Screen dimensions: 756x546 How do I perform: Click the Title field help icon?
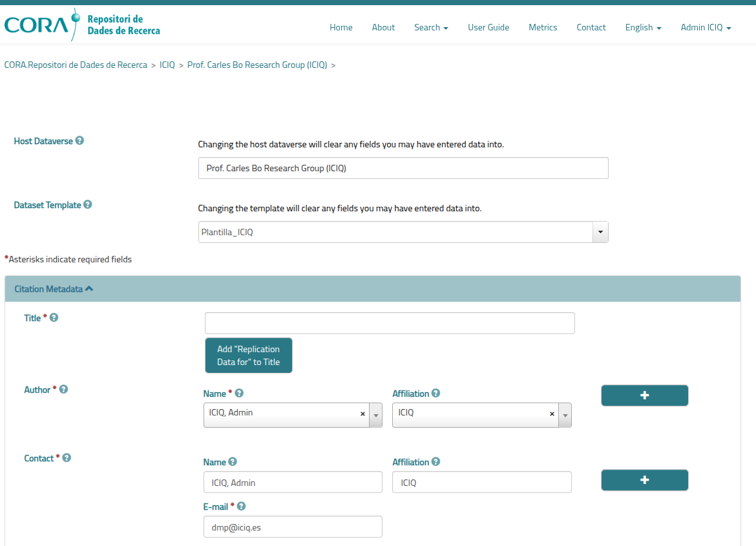[x=54, y=318]
